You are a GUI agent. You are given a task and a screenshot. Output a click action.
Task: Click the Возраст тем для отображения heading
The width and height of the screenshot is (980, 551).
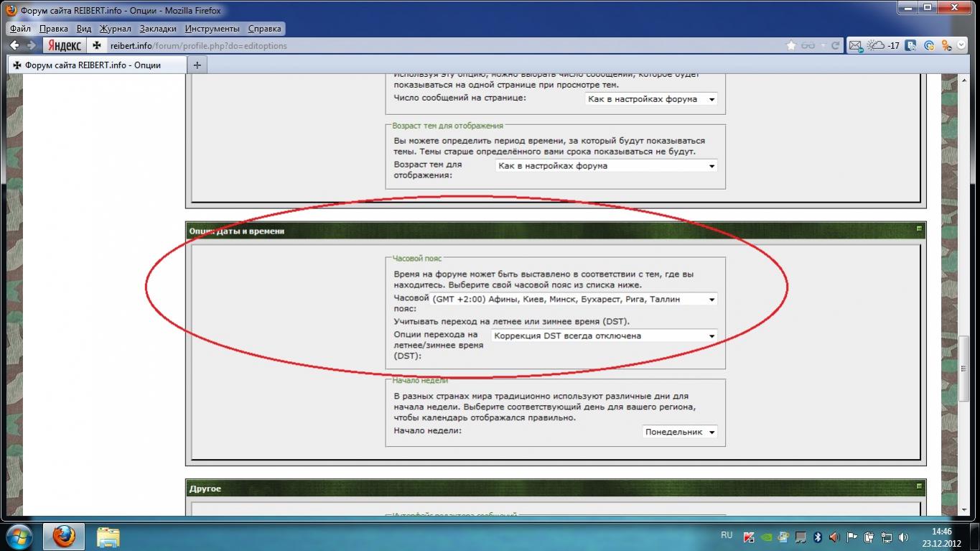448,125
